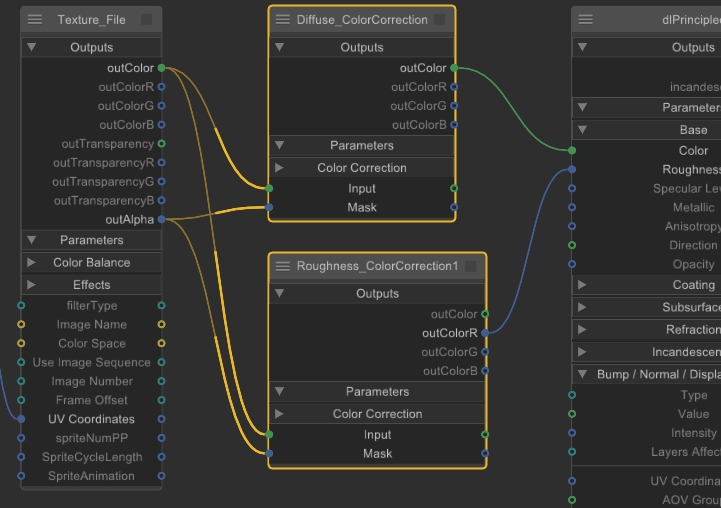The image size is (721, 508).
Task: Select the Diffuse_ColorCorrection node title
Action: 362,20
